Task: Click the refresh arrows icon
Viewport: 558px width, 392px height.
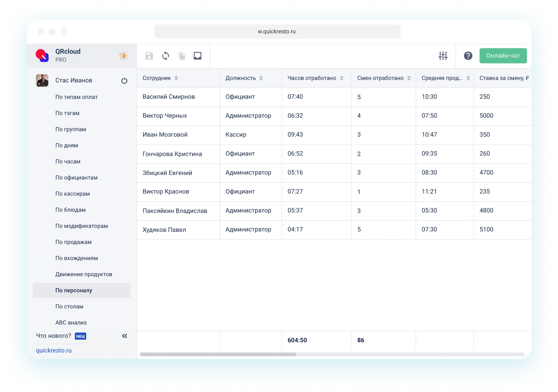Action: (165, 56)
